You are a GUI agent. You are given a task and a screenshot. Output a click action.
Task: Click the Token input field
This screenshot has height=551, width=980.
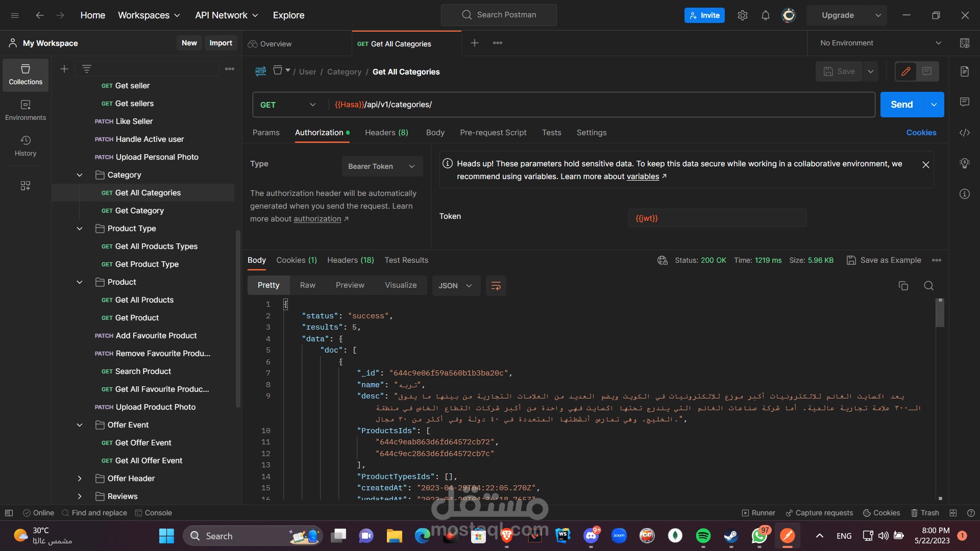(x=717, y=218)
